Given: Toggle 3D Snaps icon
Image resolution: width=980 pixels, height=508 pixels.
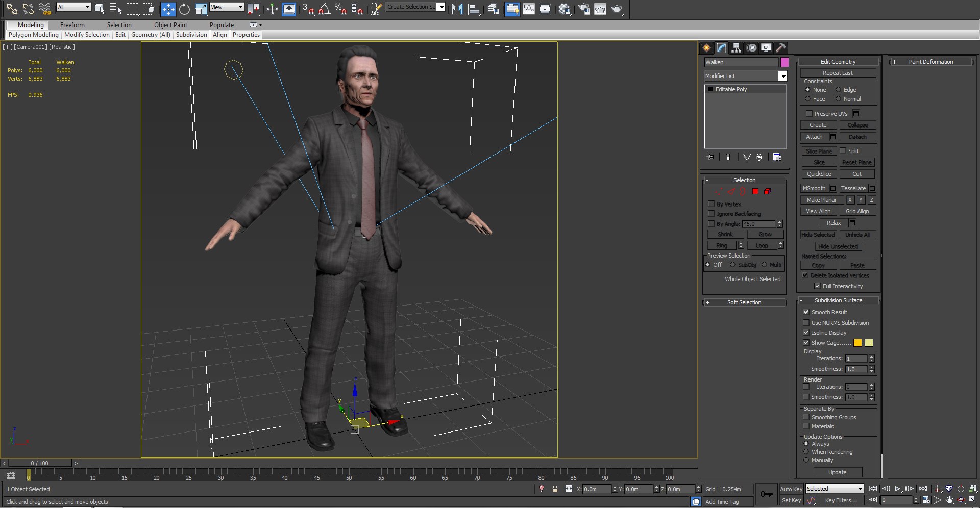Looking at the screenshot, I should pos(308,9).
